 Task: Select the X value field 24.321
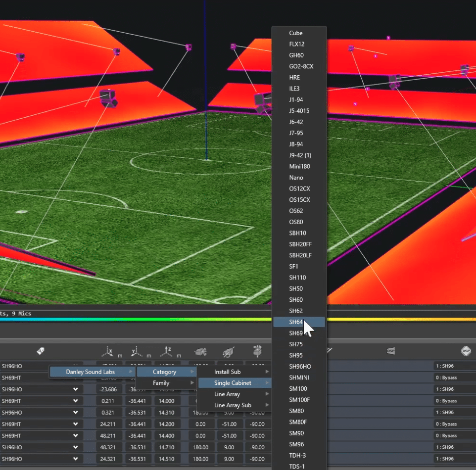[108, 459]
